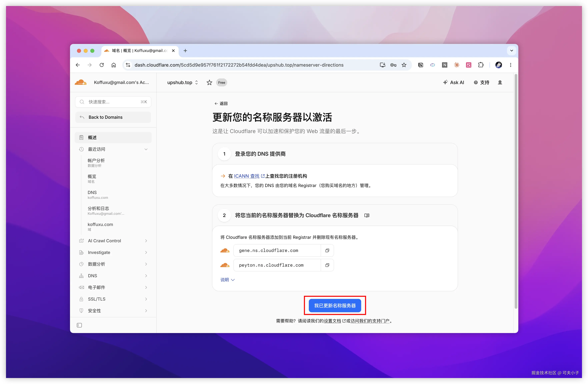Open the Notion web clipper extension

pos(421,65)
